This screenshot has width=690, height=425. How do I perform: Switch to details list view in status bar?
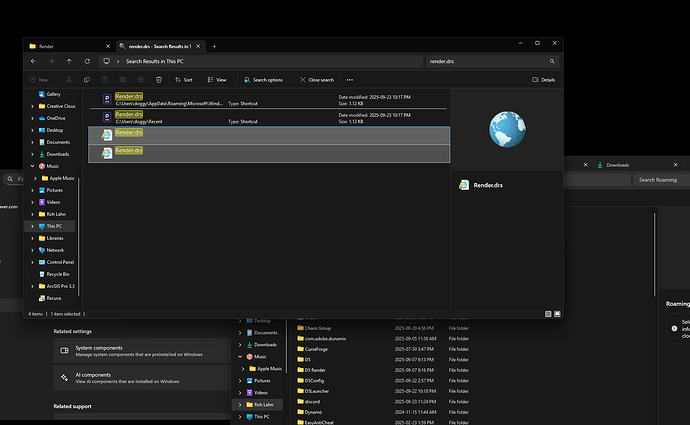click(x=547, y=313)
